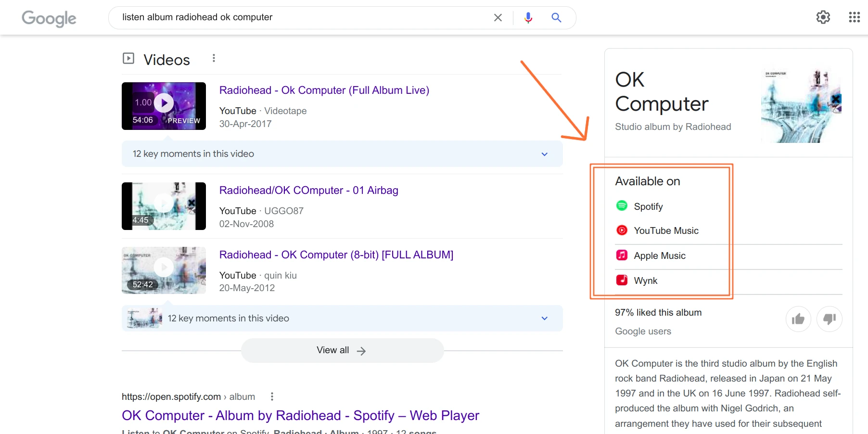This screenshot has width=868, height=434.
Task: Start voice search with the microphone icon
Action: pyautogui.click(x=528, y=18)
